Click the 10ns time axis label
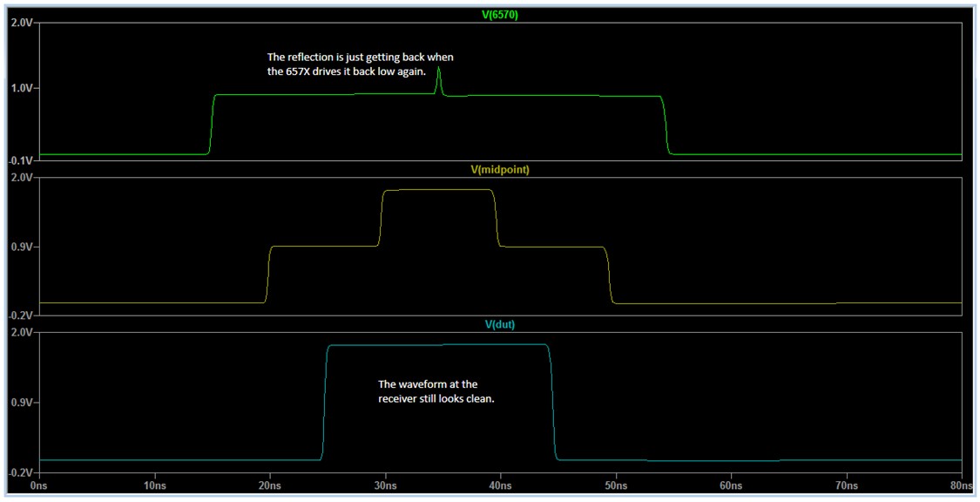 154,484
